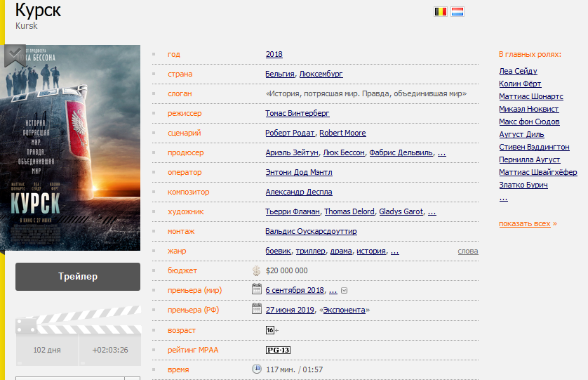This screenshot has width=588, height=380.
Task: Open screenwriter Роберт Родат
Action: 290,133
